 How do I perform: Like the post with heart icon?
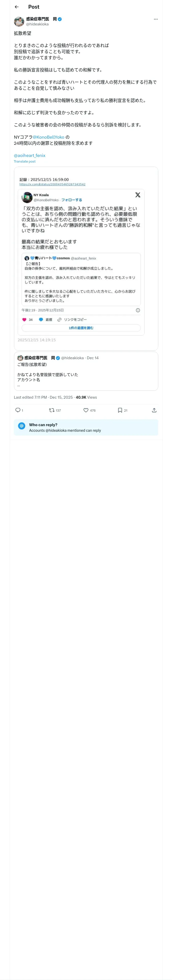point(86,410)
